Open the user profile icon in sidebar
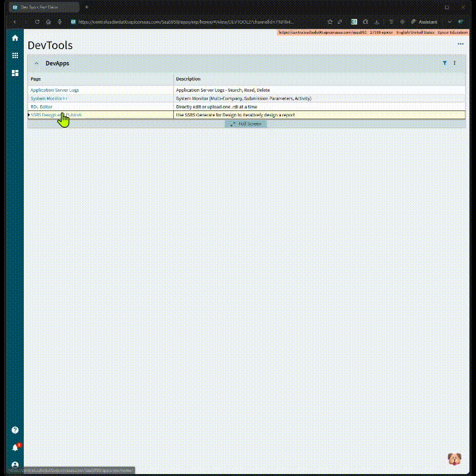Screen dimensions: 476x476 pyautogui.click(x=15, y=465)
